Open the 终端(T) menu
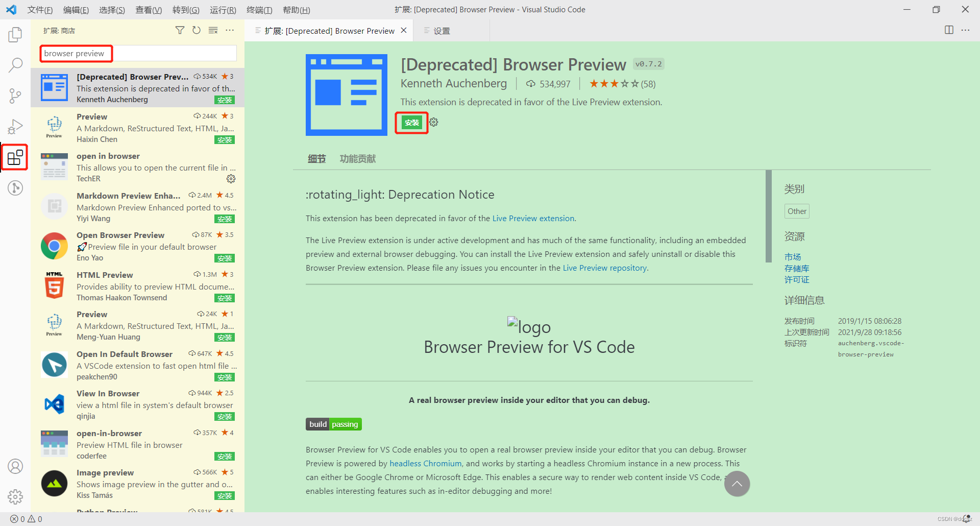 click(259, 10)
